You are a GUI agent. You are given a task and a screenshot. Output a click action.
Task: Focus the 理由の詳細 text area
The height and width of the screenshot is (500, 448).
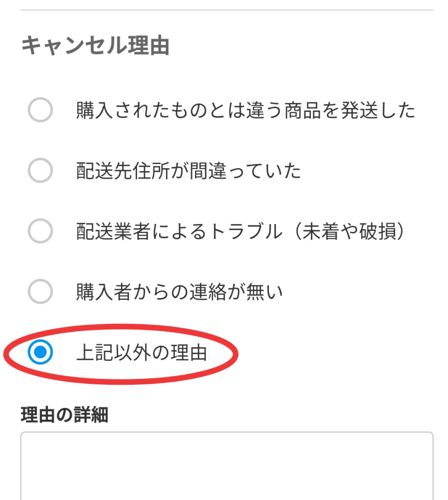click(226, 466)
